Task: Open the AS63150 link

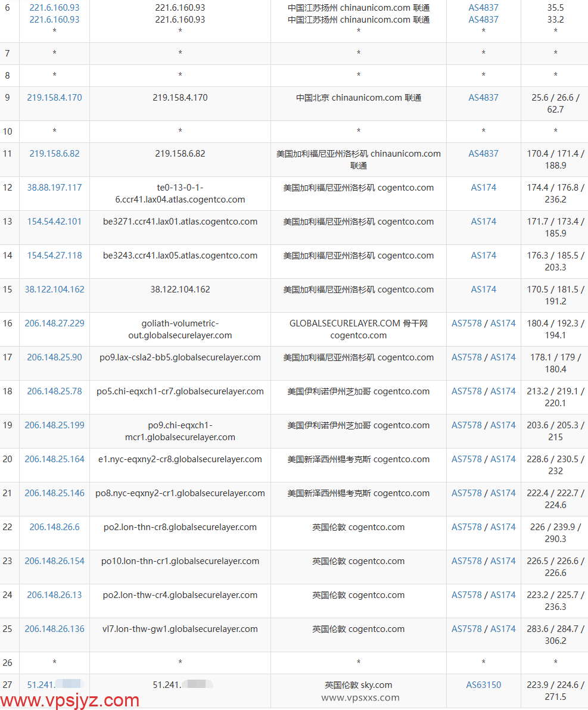Action: (x=483, y=685)
